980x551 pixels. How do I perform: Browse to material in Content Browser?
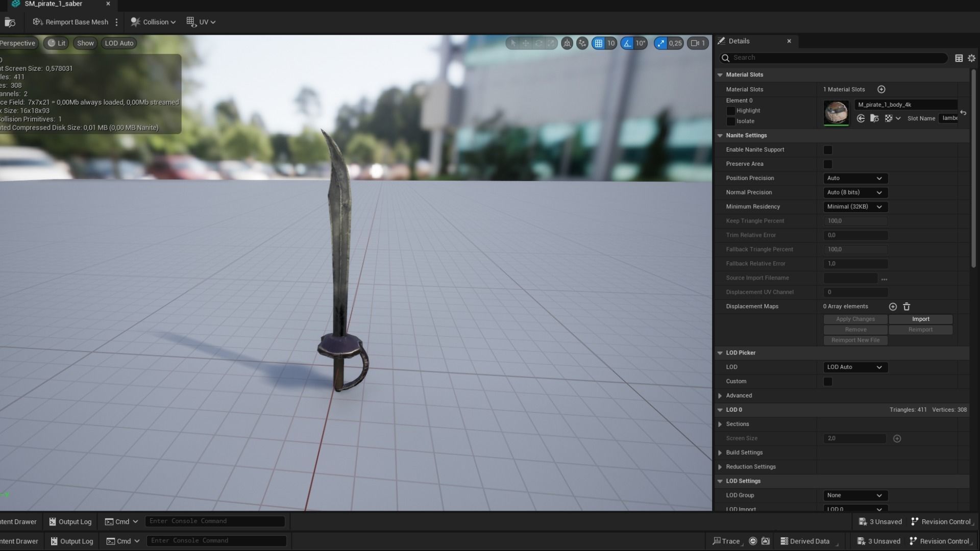(x=874, y=118)
